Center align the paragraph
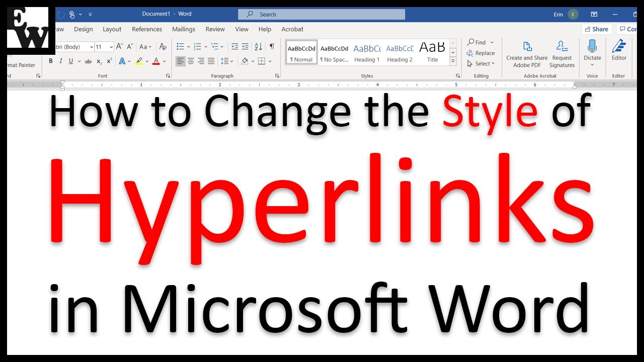The width and height of the screenshot is (644, 362). (191, 61)
